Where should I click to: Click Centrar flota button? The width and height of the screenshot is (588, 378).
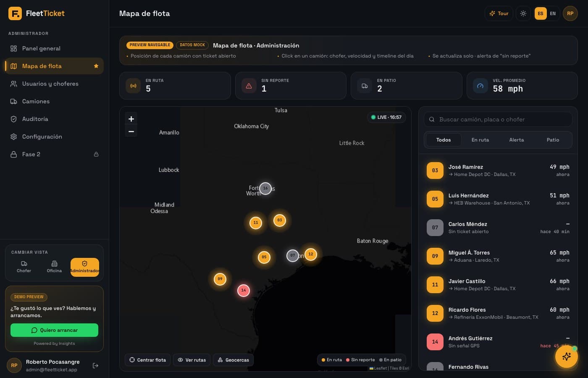147,360
